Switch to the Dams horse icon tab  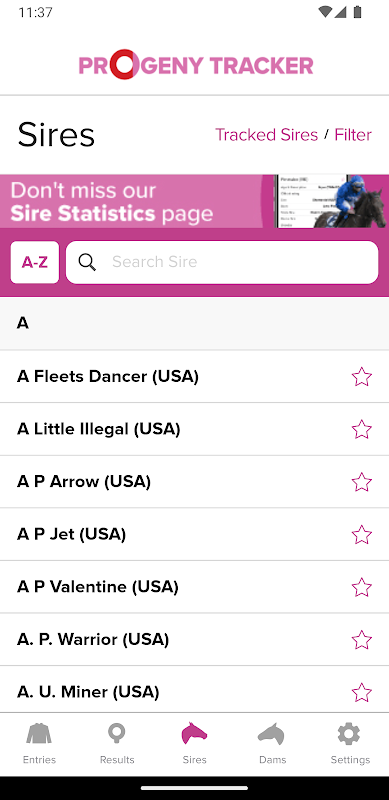pyautogui.click(x=272, y=743)
